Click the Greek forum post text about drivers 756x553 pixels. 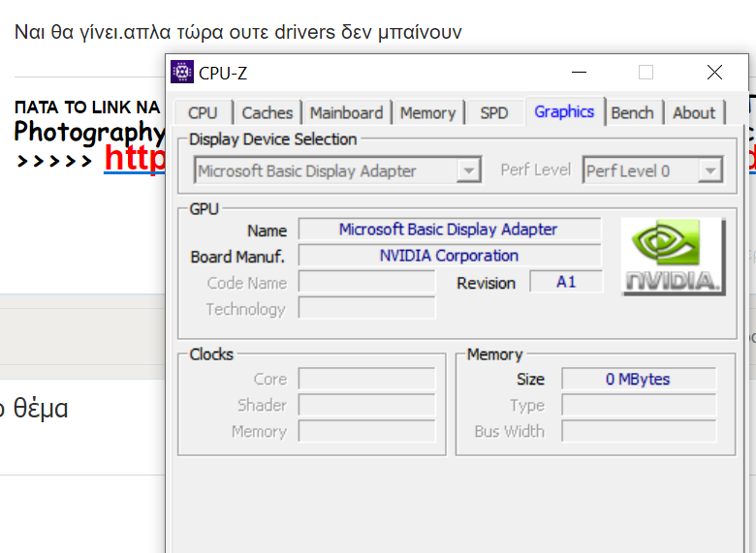click(x=238, y=32)
